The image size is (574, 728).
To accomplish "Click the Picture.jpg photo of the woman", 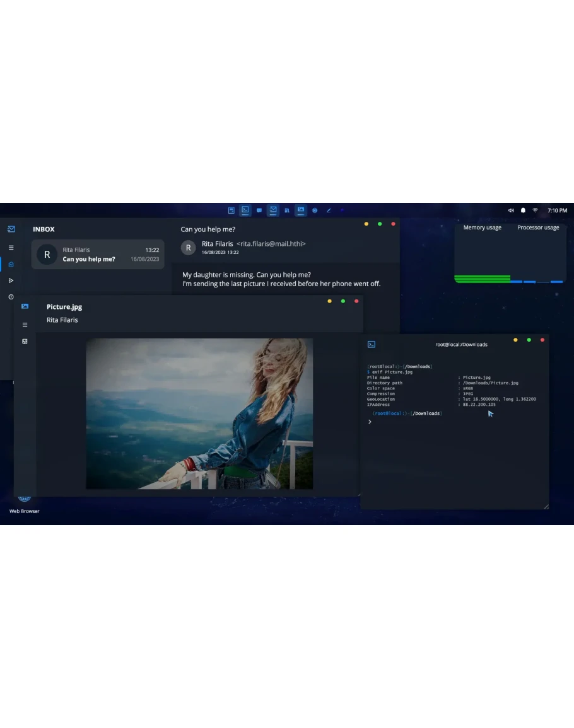I will point(199,413).
